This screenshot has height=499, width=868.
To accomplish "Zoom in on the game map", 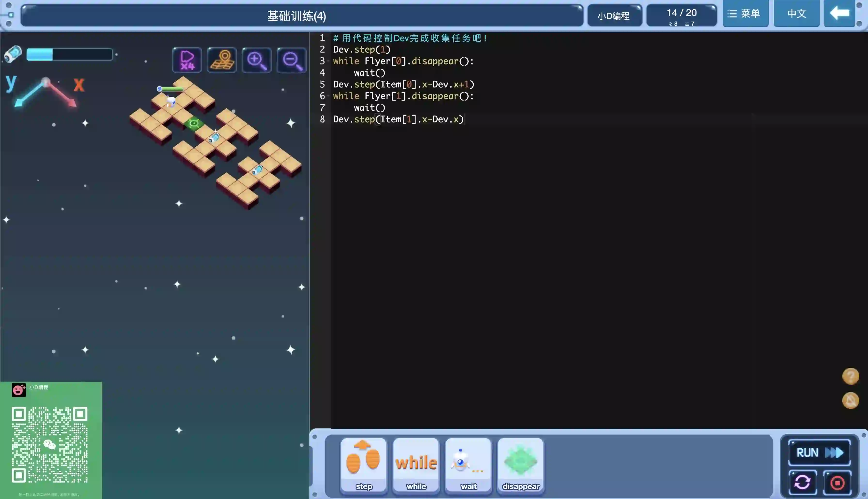I will click(x=256, y=60).
